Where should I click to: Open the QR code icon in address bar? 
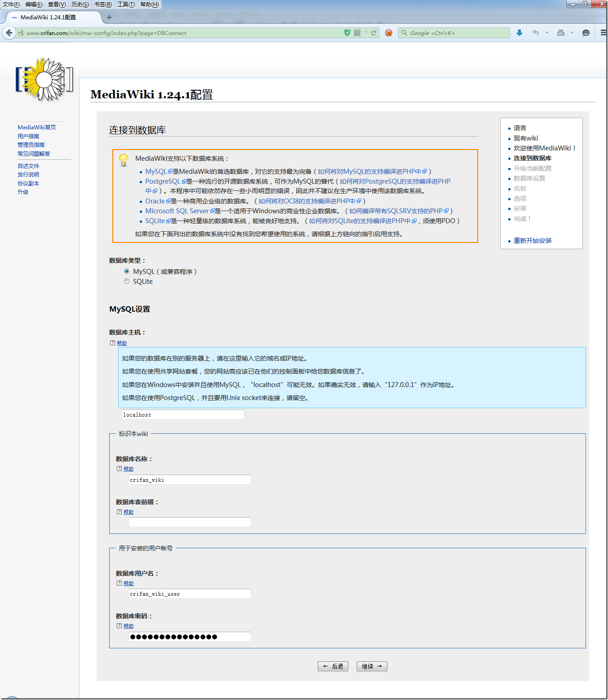[357, 33]
